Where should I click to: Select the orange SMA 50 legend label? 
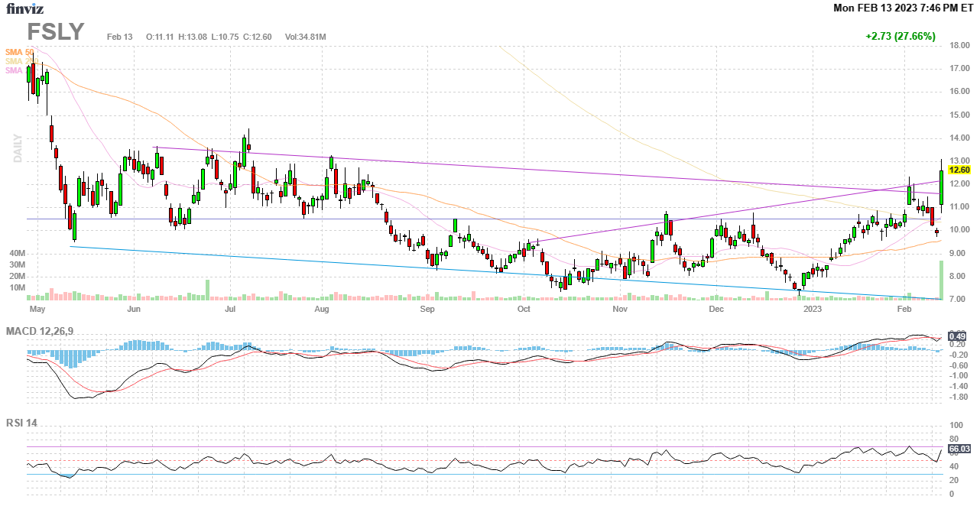point(19,52)
